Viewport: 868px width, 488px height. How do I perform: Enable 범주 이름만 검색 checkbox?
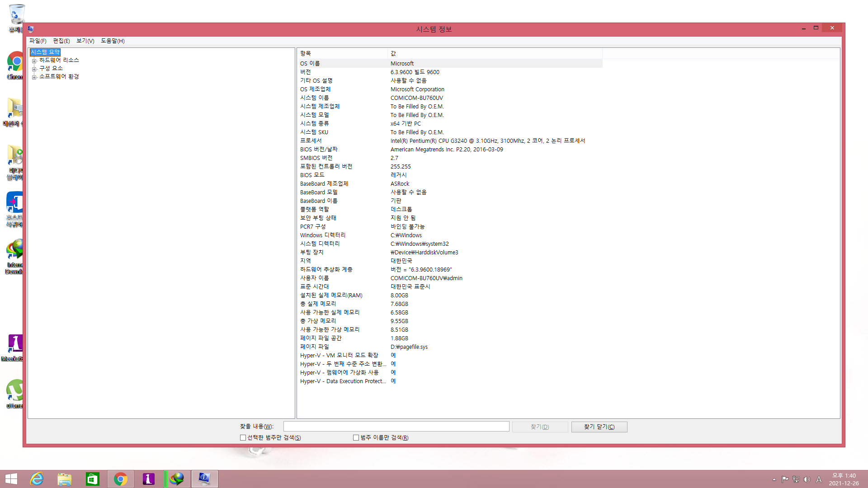click(x=356, y=437)
